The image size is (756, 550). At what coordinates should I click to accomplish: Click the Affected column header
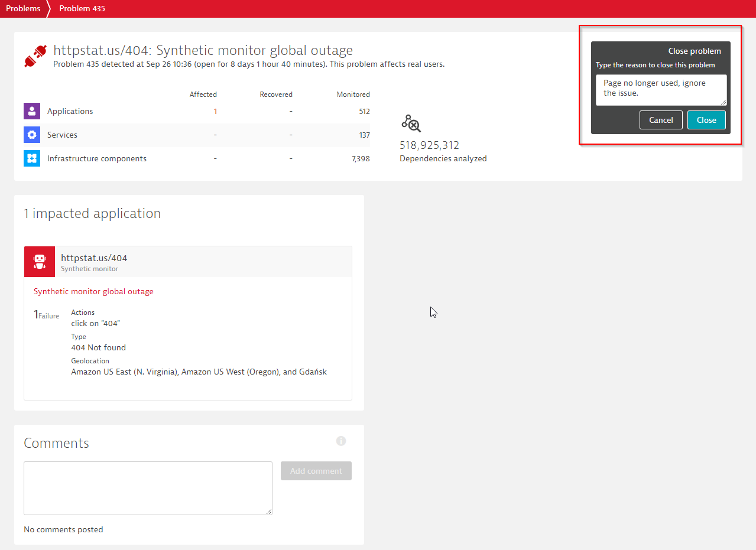(203, 95)
